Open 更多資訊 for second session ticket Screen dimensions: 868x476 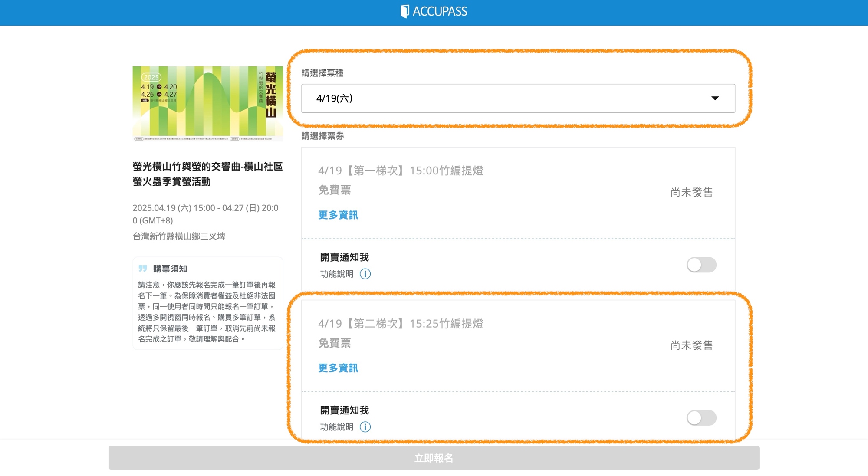pyautogui.click(x=338, y=368)
